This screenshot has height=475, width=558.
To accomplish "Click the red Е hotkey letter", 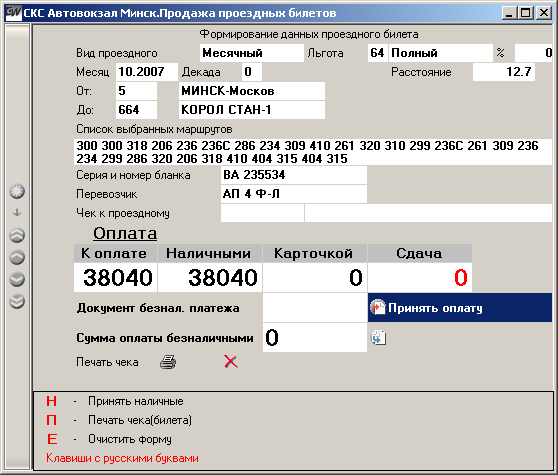I will [52, 439].
